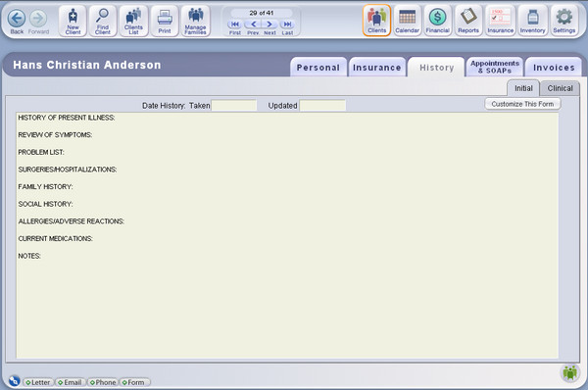
Task: Click FAMILY HISTORY line
Action: (x=45, y=187)
